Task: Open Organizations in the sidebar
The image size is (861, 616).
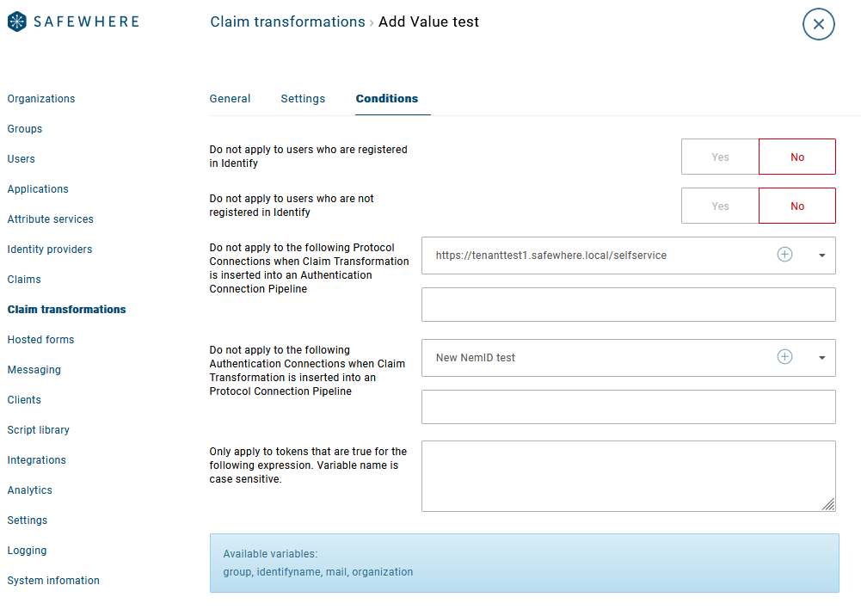Action: click(41, 99)
